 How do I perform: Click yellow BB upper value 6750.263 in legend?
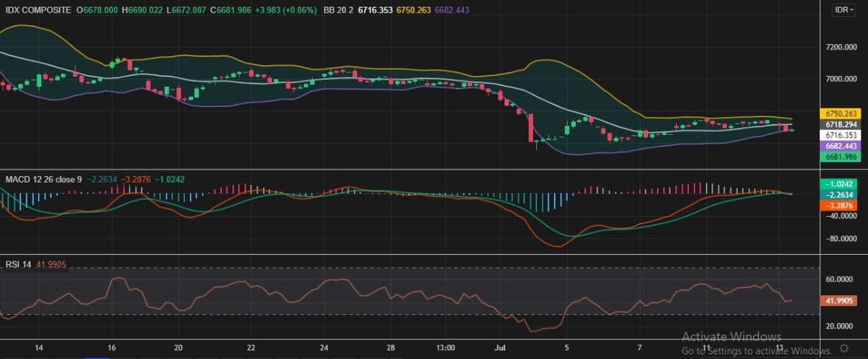point(413,10)
